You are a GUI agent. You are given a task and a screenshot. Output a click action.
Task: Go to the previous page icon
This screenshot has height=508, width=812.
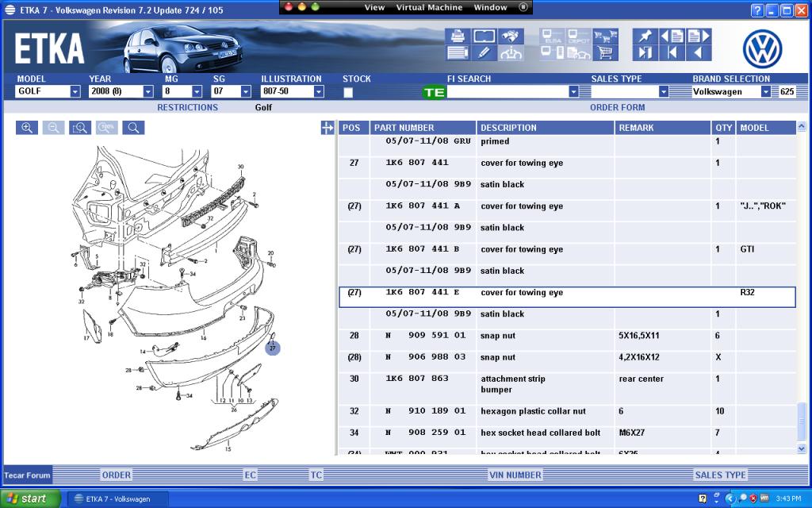(x=672, y=37)
